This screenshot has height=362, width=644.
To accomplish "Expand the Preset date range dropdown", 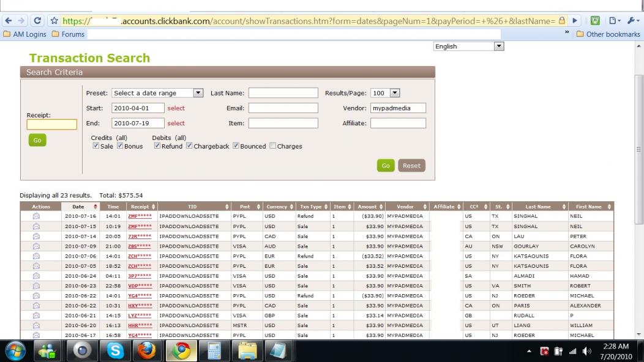I will [x=198, y=93].
